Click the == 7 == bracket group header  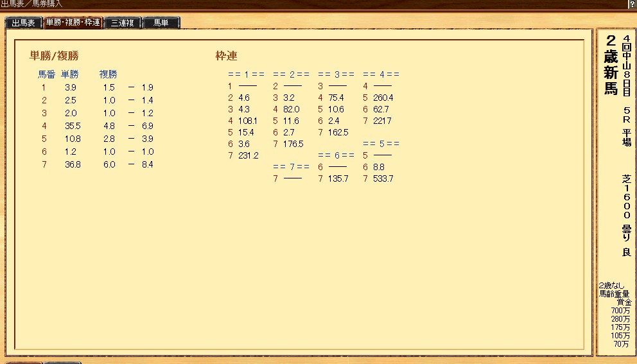point(292,167)
